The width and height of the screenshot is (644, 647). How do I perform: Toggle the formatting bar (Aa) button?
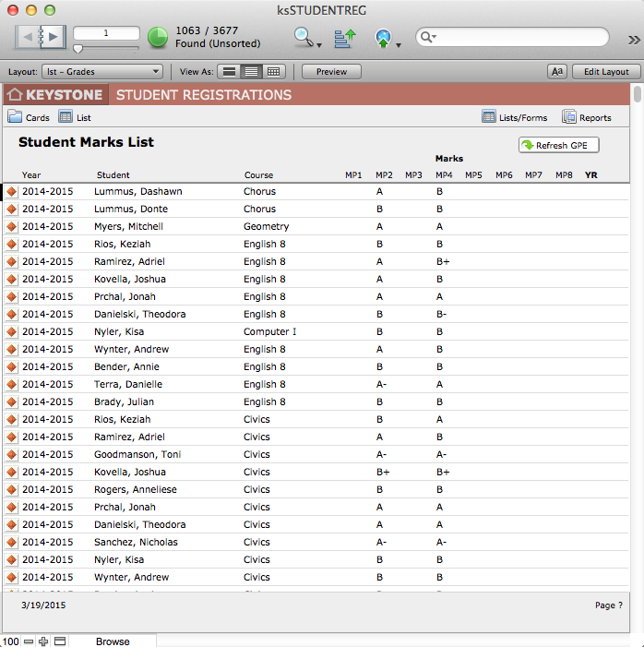pos(557,71)
